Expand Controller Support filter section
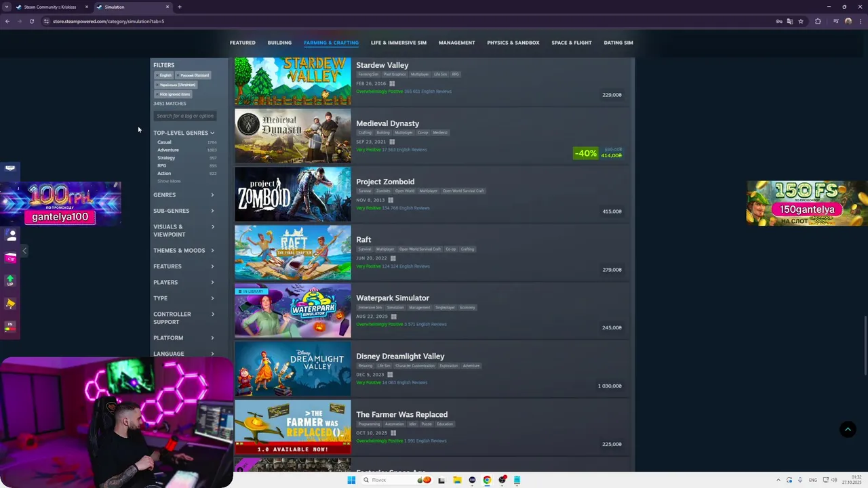 coord(184,318)
